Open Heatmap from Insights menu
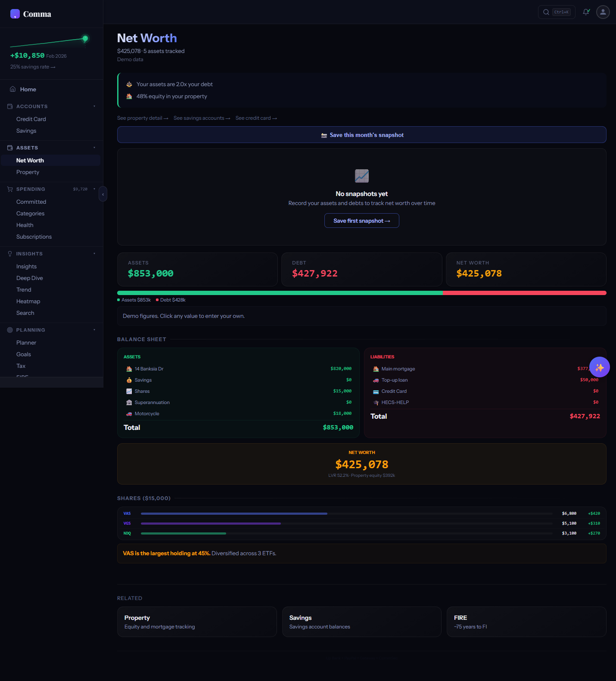The image size is (616, 681). pos(28,301)
